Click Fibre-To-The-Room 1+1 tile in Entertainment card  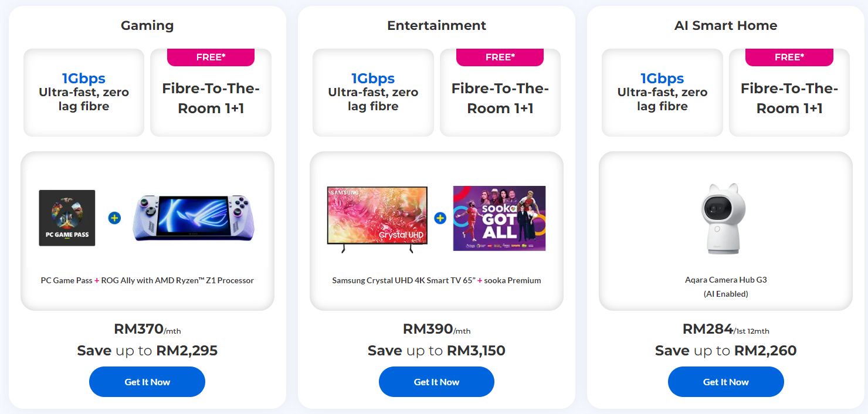(x=500, y=99)
